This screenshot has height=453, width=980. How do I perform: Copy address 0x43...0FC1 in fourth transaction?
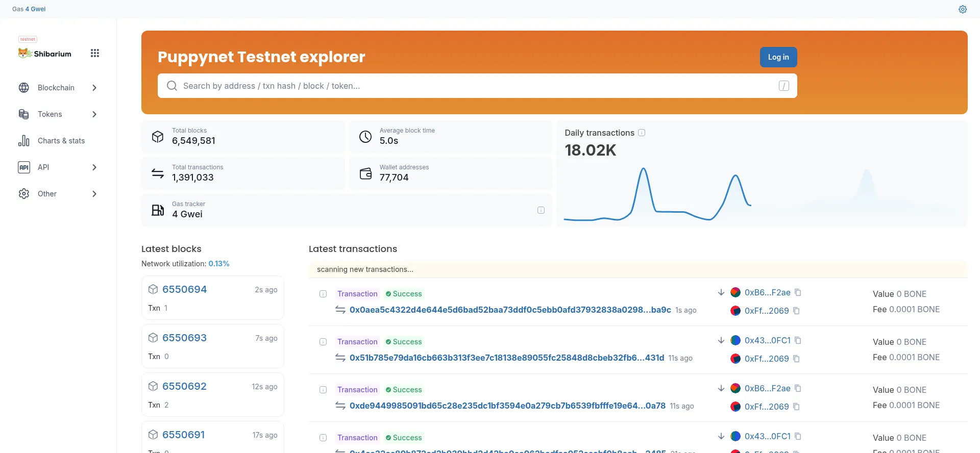798,436
